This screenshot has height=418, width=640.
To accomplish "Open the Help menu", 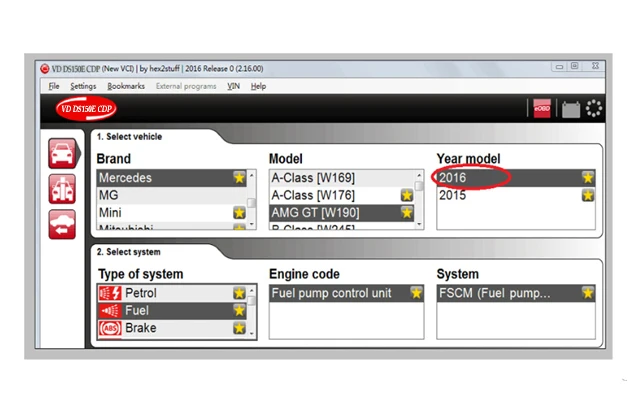I will (x=258, y=86).
